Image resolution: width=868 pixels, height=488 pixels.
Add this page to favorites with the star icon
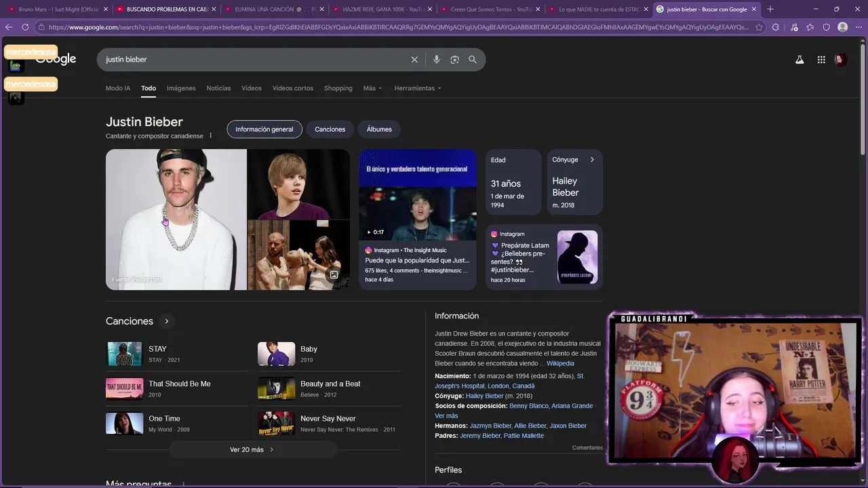[x=758, y=27]
